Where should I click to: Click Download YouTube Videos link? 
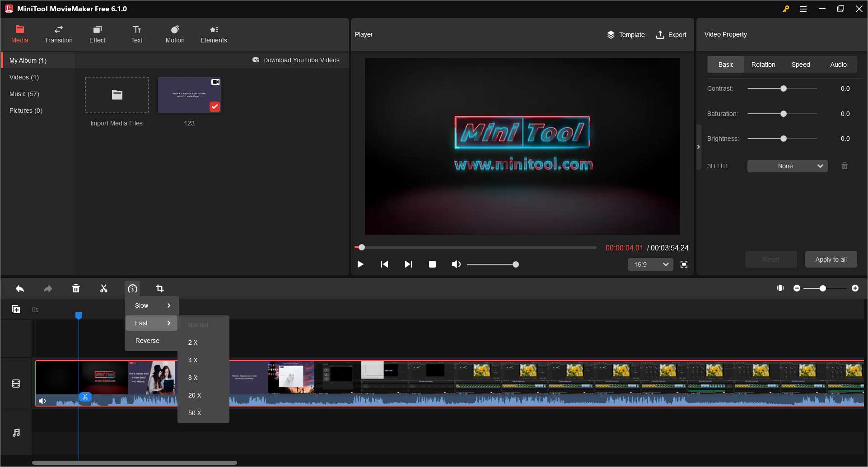(x=296, y=60)
